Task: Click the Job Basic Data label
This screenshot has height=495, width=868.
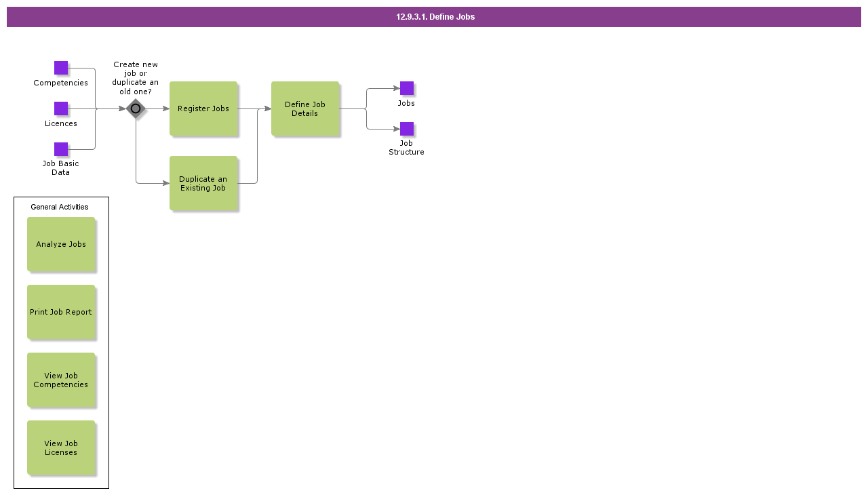Action: point(61,167)
